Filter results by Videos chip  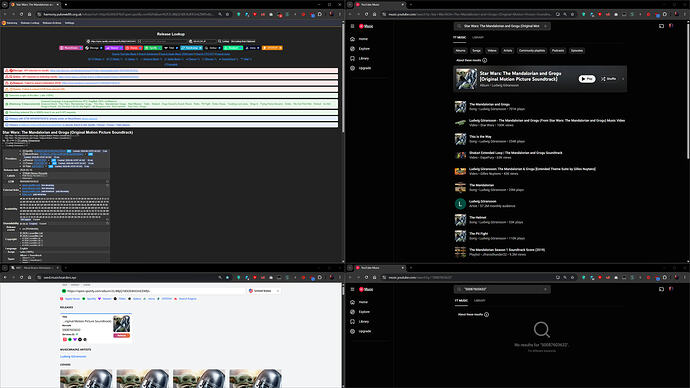(x=492, y=51)
